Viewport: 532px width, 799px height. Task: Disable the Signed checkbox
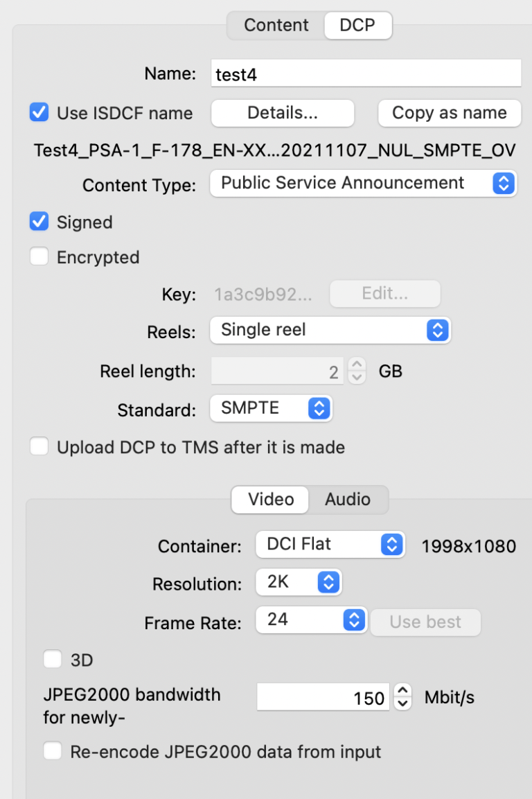(x=39, y=222)
